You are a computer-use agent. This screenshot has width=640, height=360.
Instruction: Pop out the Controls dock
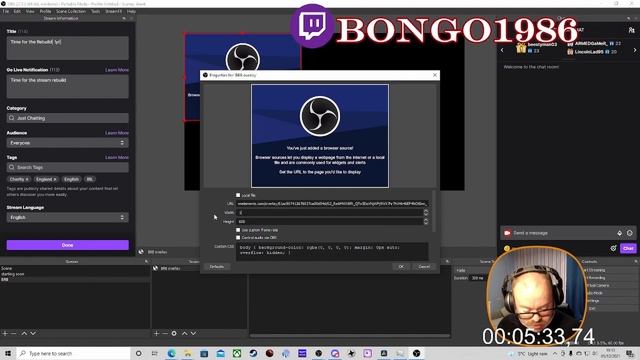point(636,261)
